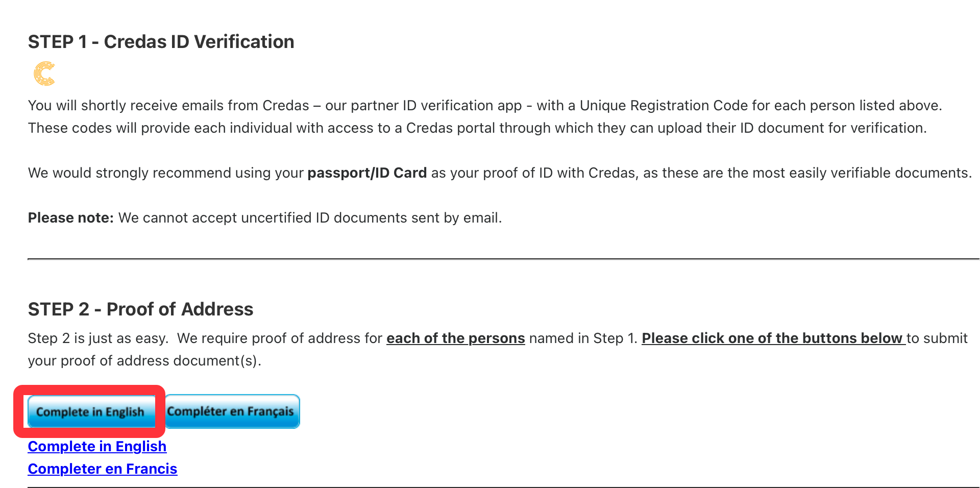
Task: Open the Complete in English text link
Action: pyautogui.click(x=97, y=446)
